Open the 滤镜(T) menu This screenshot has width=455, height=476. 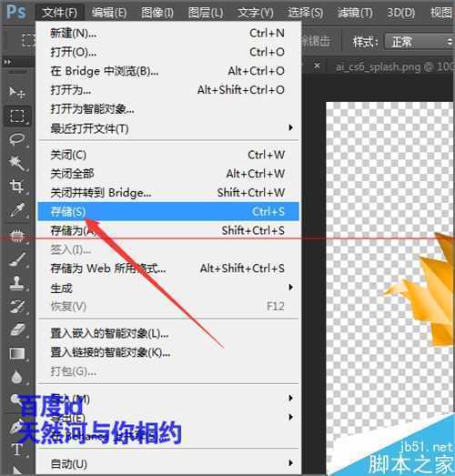pos(355,13)
